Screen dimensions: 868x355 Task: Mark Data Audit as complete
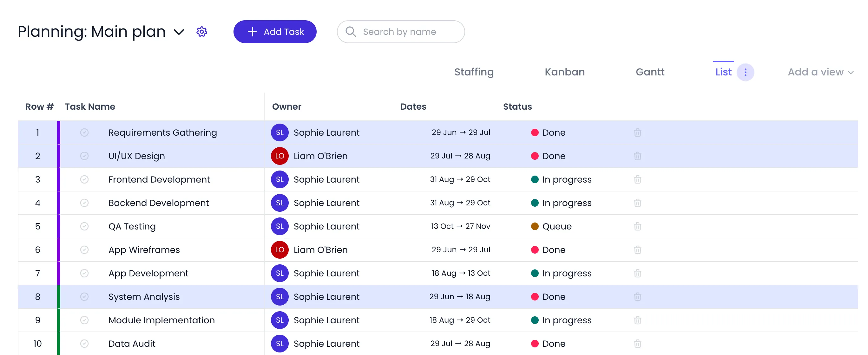(x=84, y=344)
